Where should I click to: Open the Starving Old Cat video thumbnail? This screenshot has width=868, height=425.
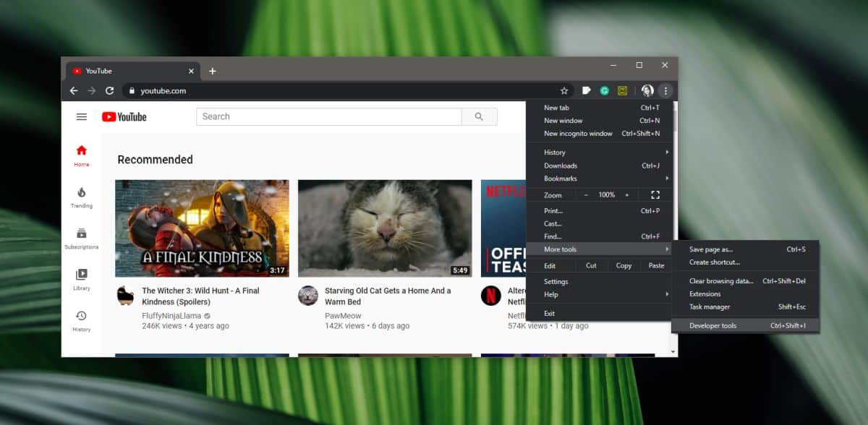click(385, 228)
